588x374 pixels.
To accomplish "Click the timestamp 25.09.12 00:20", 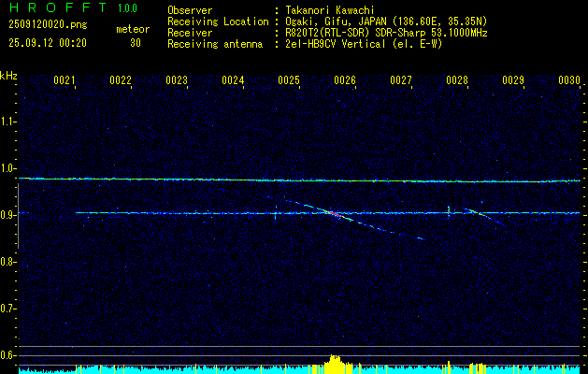I will [48, 43].
